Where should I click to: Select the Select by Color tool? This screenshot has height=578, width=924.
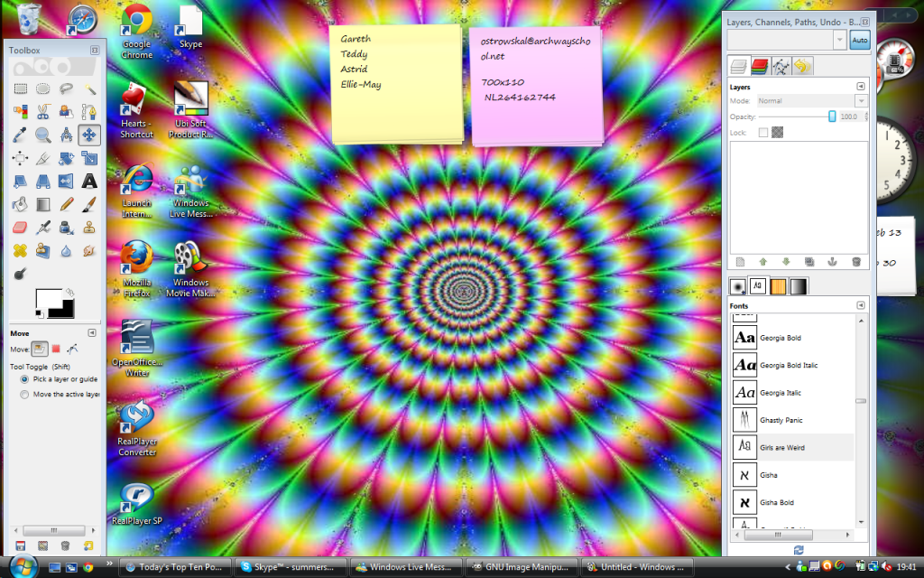20,112
